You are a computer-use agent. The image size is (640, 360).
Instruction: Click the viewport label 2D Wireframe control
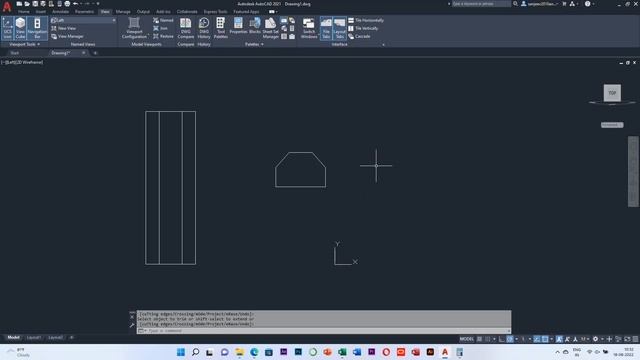click(31, 62)
